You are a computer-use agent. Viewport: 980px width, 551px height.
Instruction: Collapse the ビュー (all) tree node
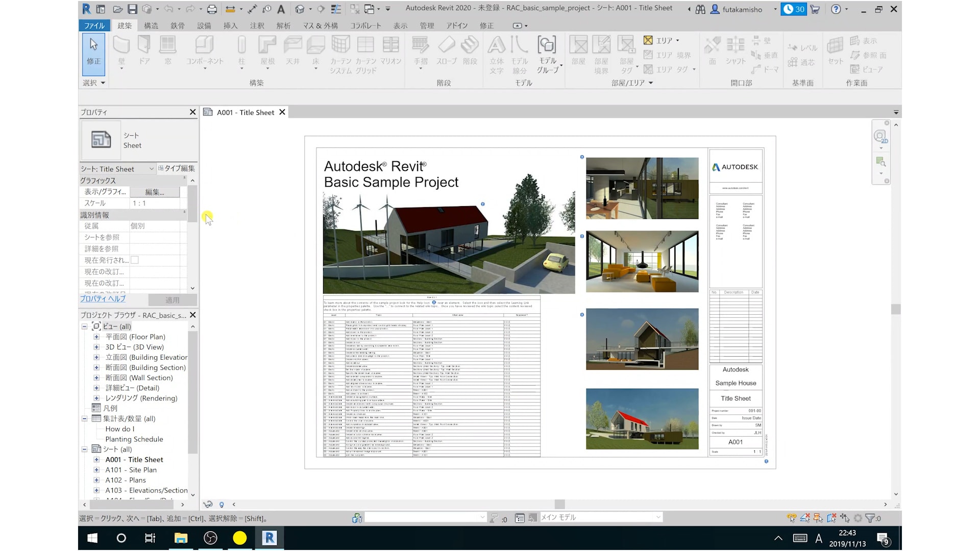coord(85,327)
